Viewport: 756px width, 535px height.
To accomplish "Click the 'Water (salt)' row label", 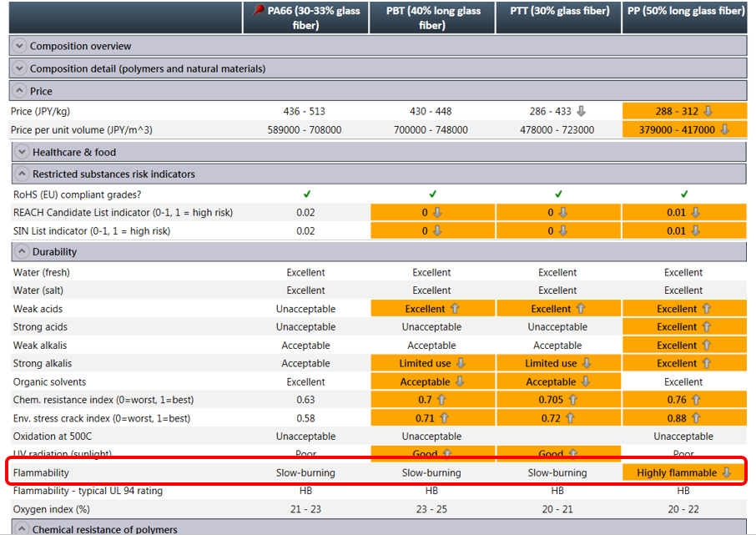I will point(38,290).
